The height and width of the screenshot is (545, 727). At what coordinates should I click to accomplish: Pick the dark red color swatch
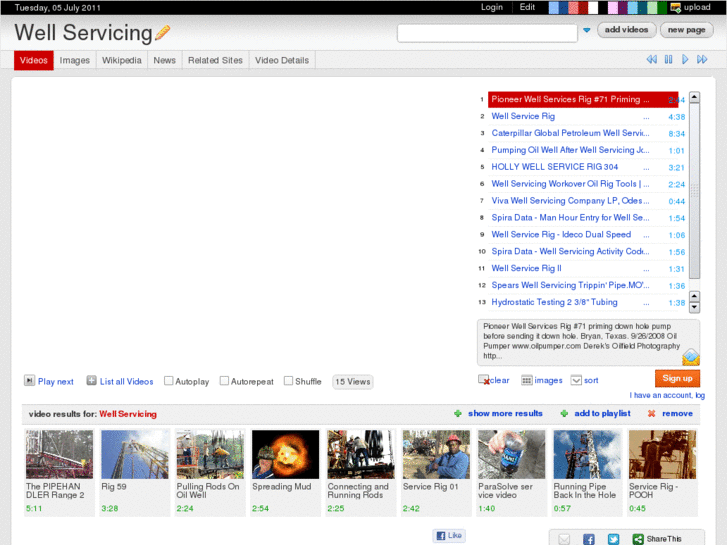pyautogui.click(x=583, y=7)
